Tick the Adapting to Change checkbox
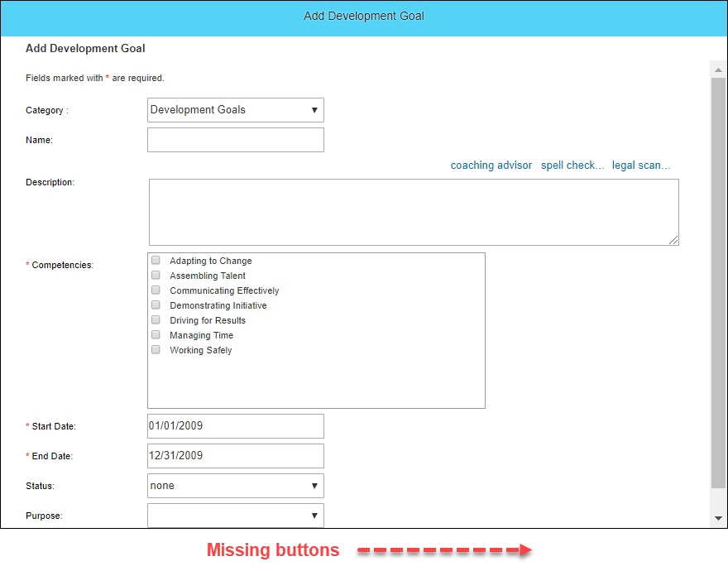Screen dimensions: 728x571 156,260
